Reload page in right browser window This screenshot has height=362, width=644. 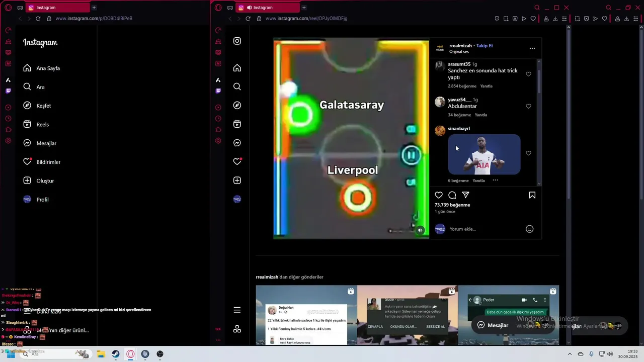click(248, 19)
